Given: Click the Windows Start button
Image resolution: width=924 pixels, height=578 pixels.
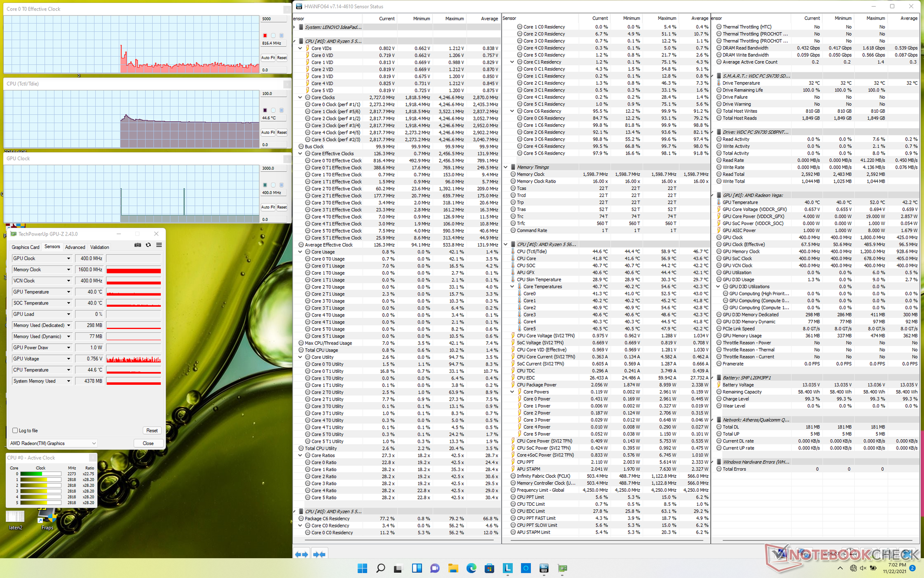Looking at the screenshot, I should [362, 568].
